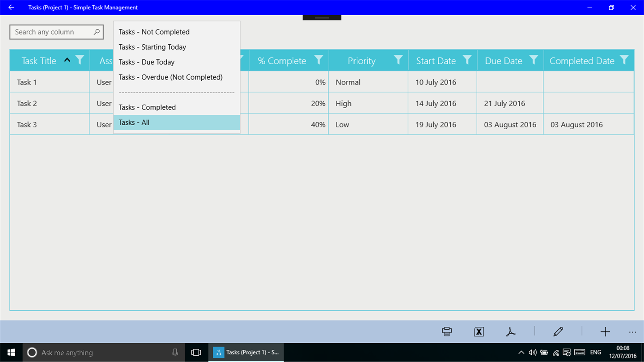644x362 pixels.
Task: Click the print icon in bottom bar
Action: pyautogui.click(x=447, y=332)
